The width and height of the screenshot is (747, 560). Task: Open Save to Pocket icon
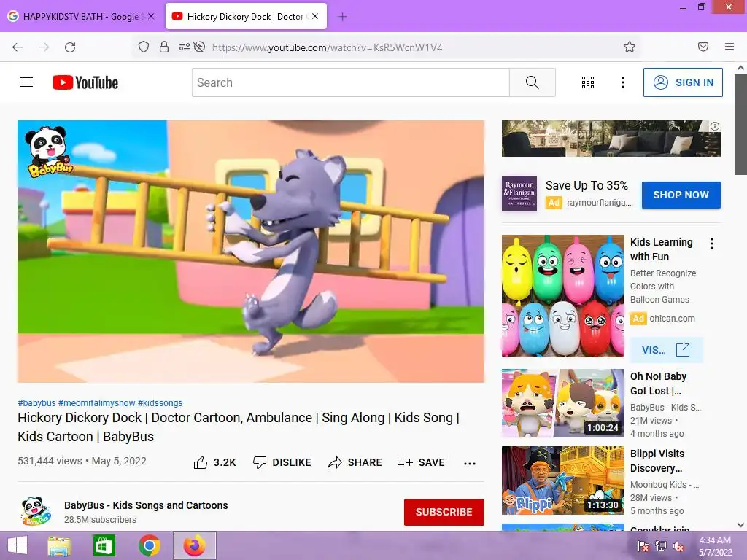[703, 47]
